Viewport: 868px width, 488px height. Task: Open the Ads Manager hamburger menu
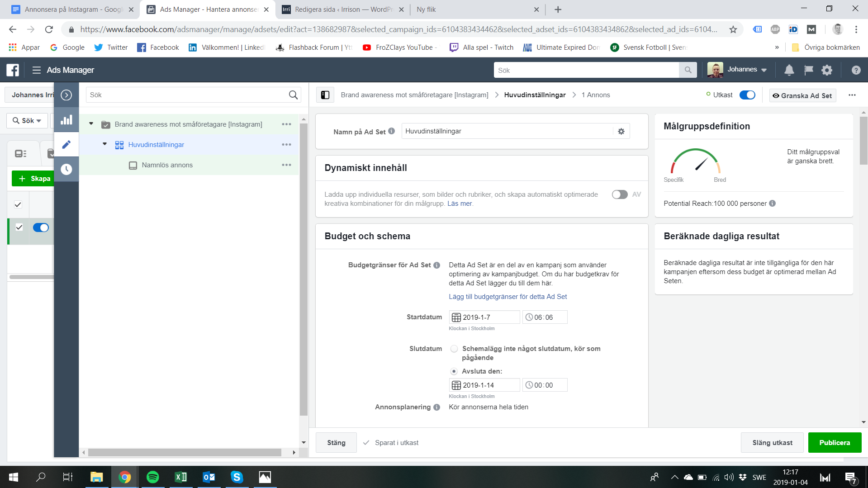coord(37,70)
